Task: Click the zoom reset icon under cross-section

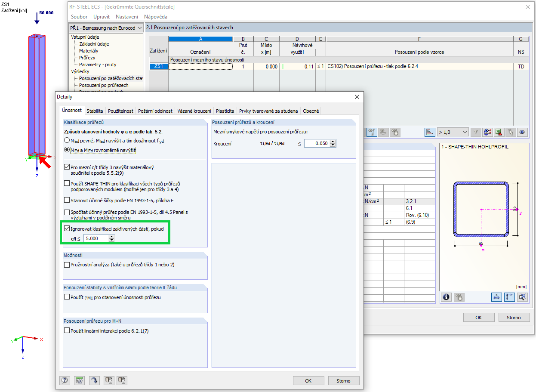Action: pos(522,297)
